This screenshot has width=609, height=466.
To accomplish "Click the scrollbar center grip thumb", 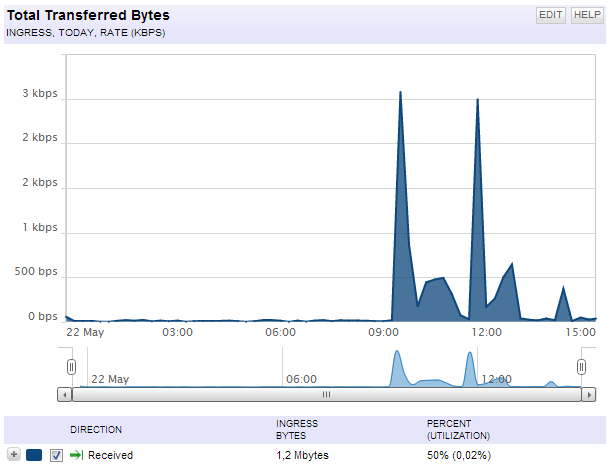I will pos(326,395).
